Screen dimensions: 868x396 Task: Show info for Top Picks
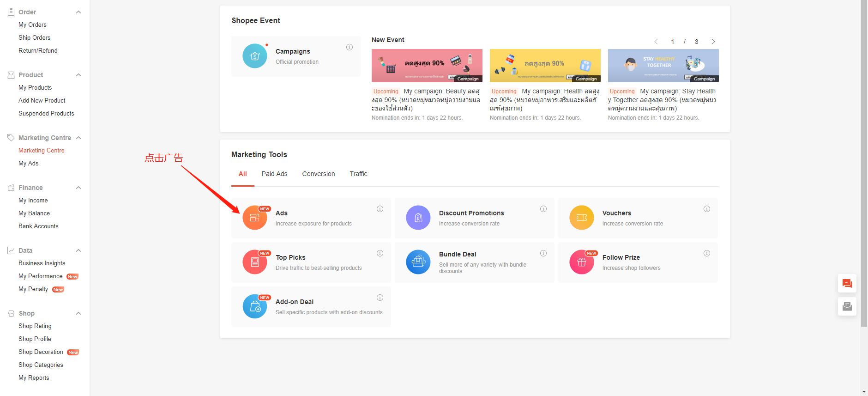(x=380, y=253)
